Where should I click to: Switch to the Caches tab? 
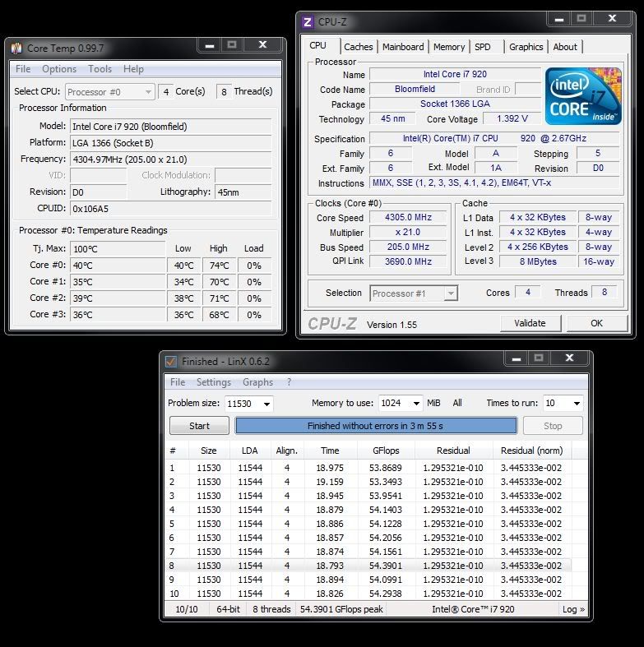(358, 47)
